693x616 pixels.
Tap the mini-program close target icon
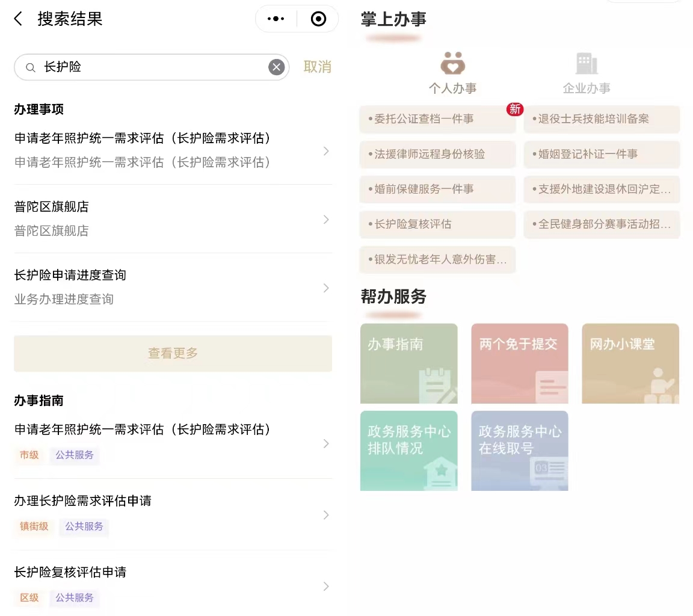(318, 19)
